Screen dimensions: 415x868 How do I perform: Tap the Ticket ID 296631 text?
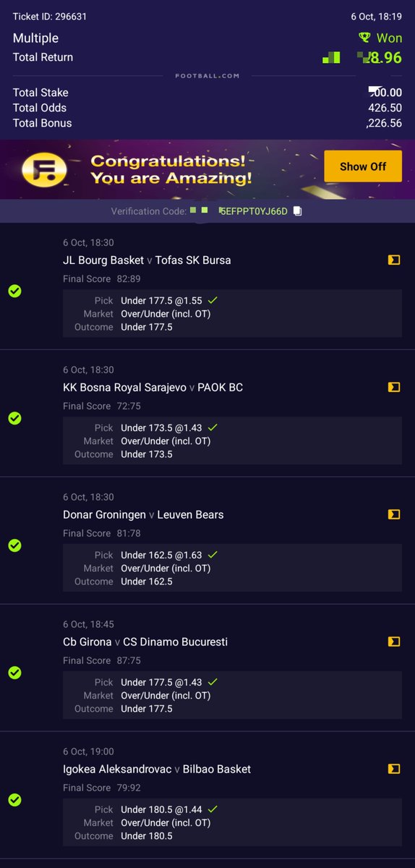[x=50, y=17]
